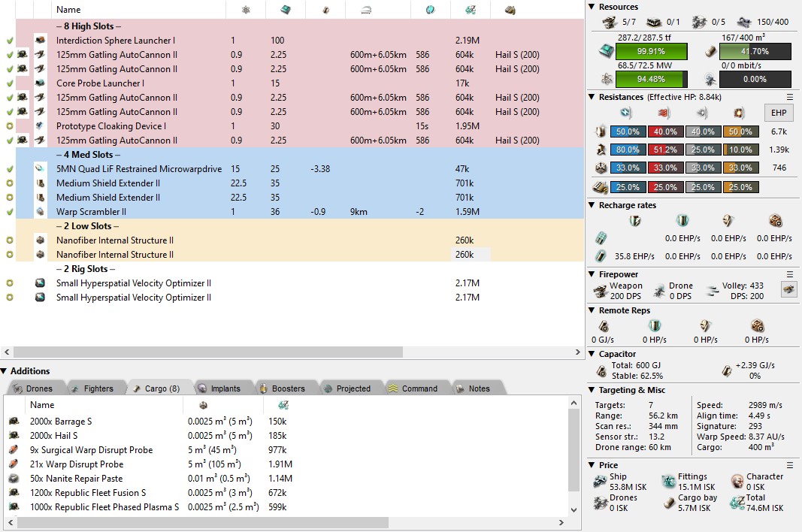
Task: Collapse the Additions panel
Action: coord(5,371)
